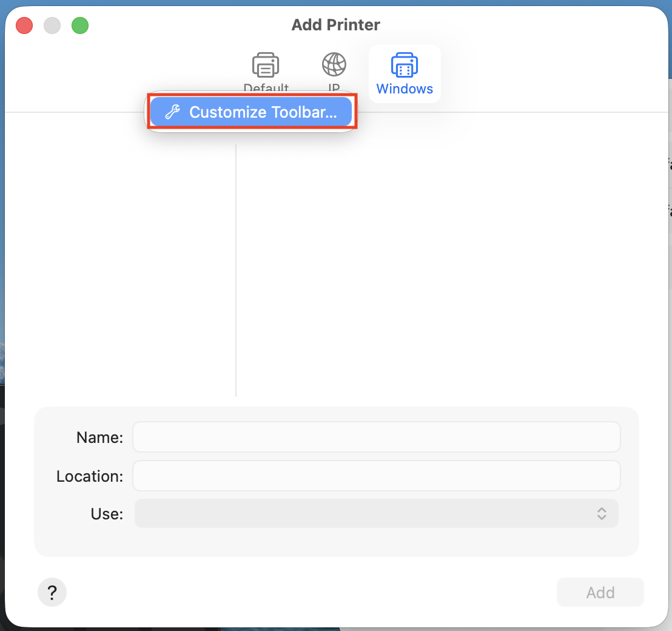The width and height of the screenshot is (672, 631).
Task: Click the wrench icon in context menu
Action: point(173,112)
